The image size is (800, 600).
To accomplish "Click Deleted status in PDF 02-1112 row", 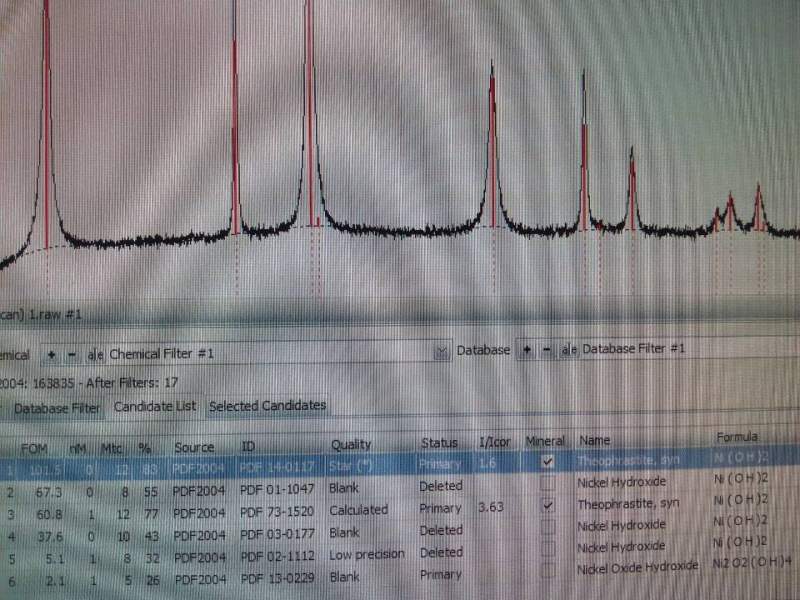I will [x=441, y=553].
